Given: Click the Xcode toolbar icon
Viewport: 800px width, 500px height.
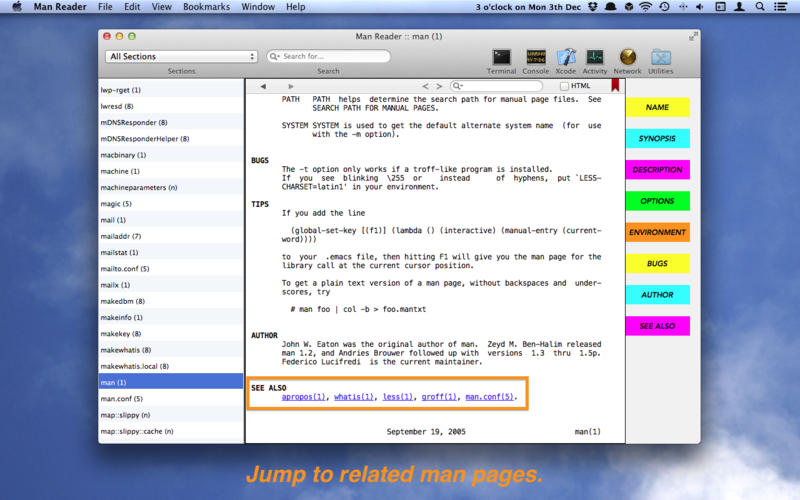Looking at the screenshot, I should (x=566, y=57).
